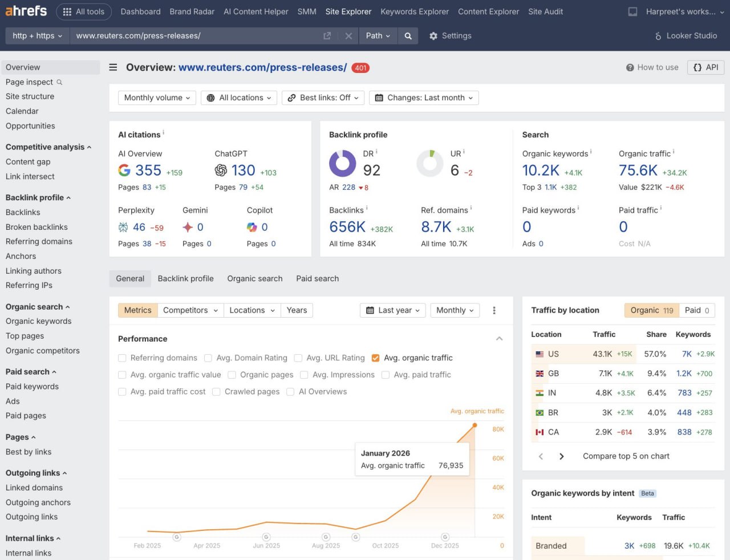Open the Best links: Off dropdown
The width and height of the screenshot is (730, 560).
coord(323,98)
